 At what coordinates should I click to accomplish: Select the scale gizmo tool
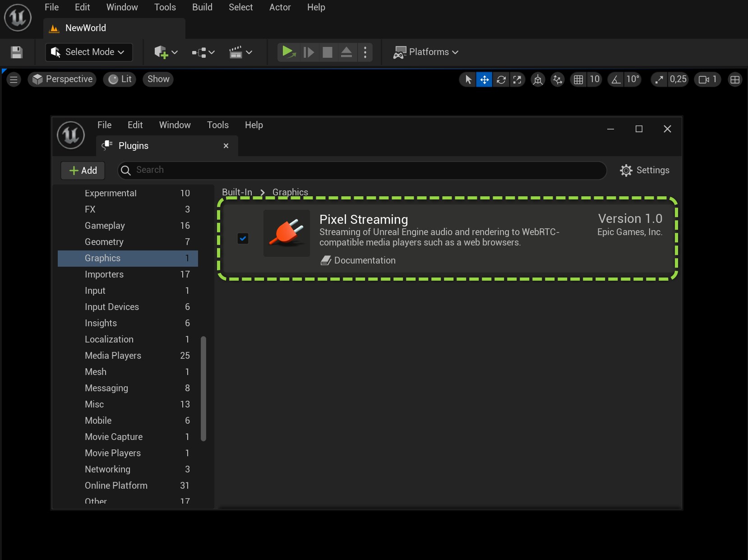(517, 80)
